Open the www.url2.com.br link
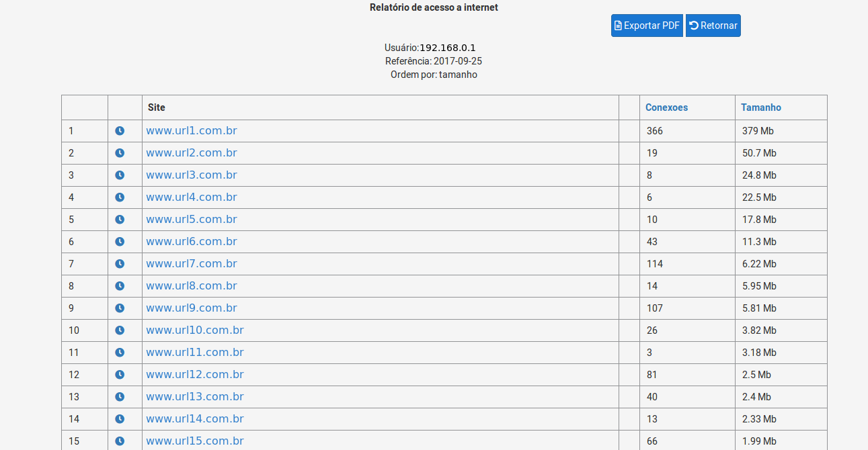868x450 pixels. coord(192,153)
